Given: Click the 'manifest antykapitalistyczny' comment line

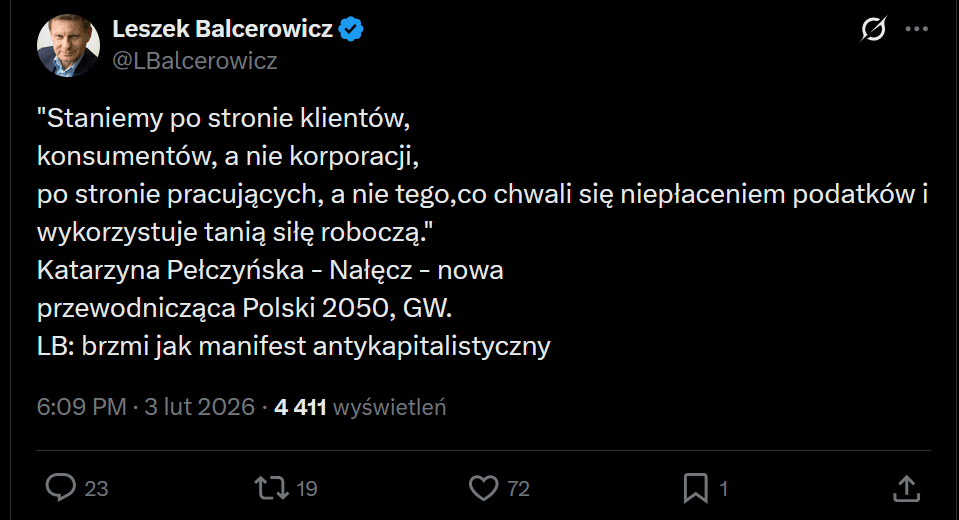Looking at the screenshot, I should pyautogui.click(x=294, y=347).
